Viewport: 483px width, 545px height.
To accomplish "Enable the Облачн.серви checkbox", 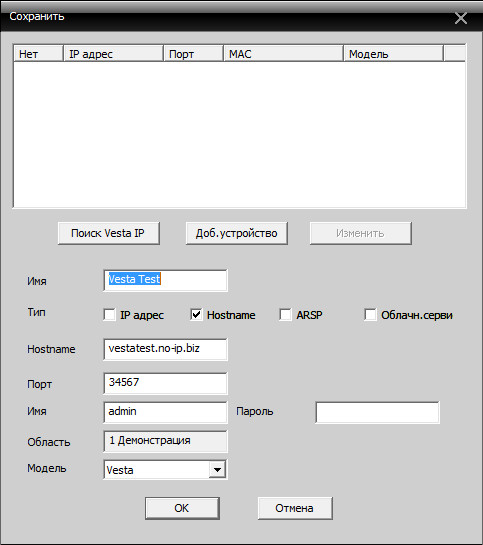I will tap(370, 315).
